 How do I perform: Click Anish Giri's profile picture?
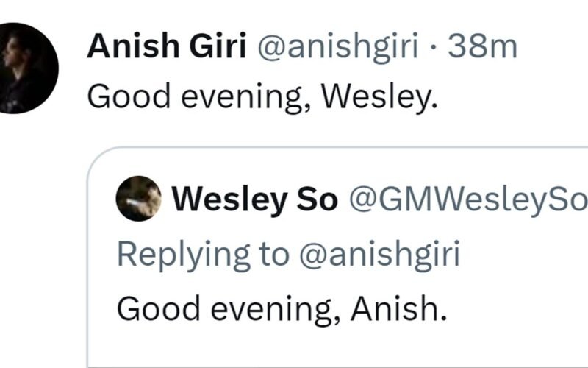[x=28, y=68]
